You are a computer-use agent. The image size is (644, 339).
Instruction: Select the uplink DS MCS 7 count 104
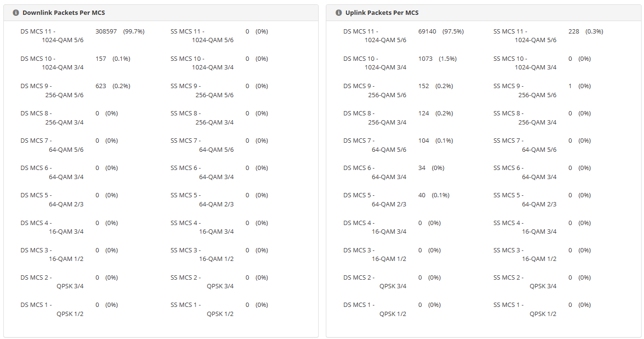click(424, 141)
